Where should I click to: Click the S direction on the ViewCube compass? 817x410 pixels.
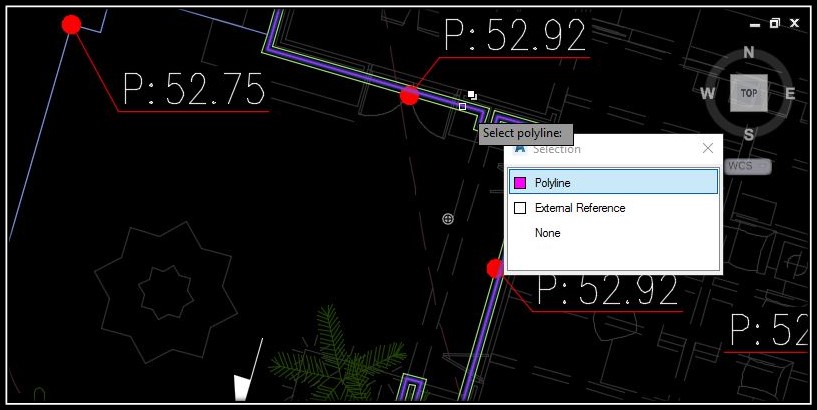tap(749, 135)
